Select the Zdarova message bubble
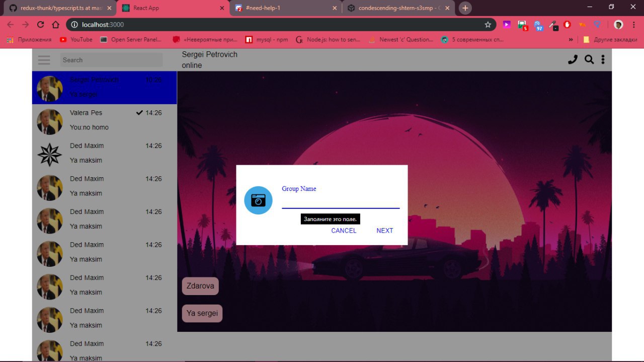Image resolution: width=644 pixels, height=362 pixels. pos(200,286)
